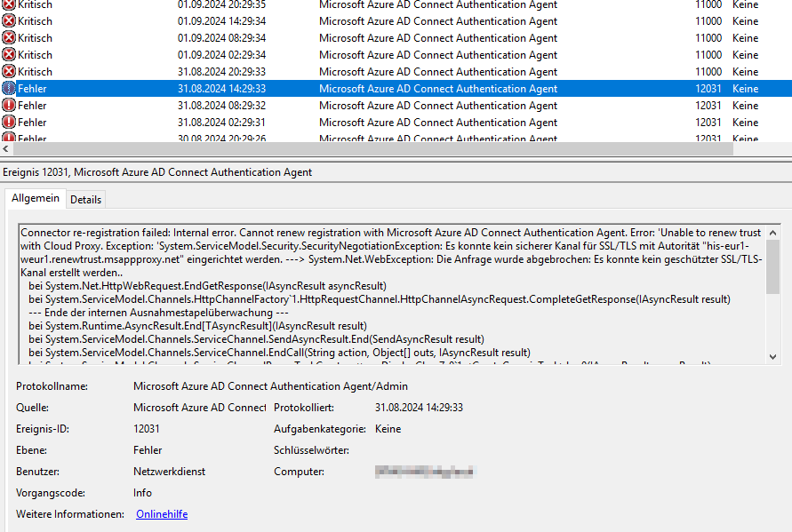This screenshot has width=792, height=532.
Task: Click the error icon of the 31.08.2024 08:29:32 event
Action: [x=9, y=106]
